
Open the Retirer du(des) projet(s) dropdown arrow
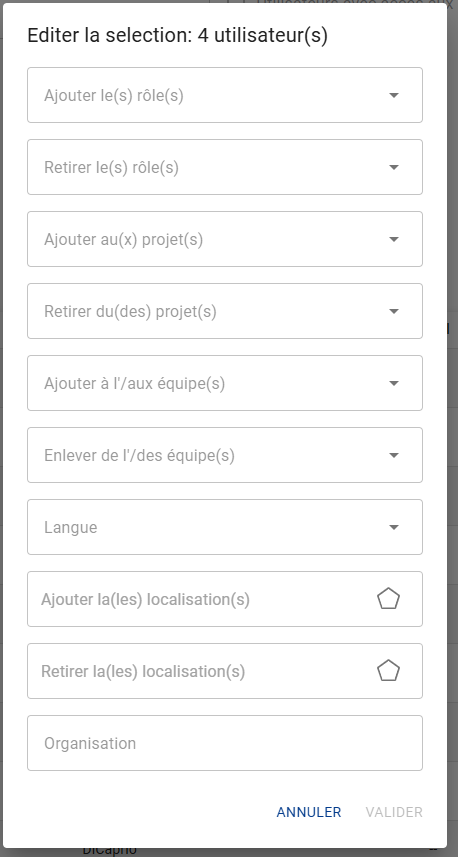coord(394,311)
